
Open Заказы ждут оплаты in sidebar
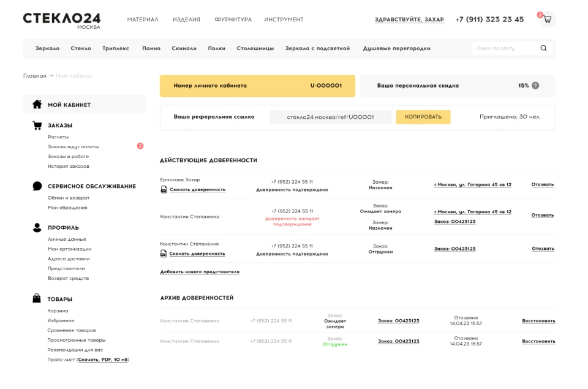pos(73,146)
